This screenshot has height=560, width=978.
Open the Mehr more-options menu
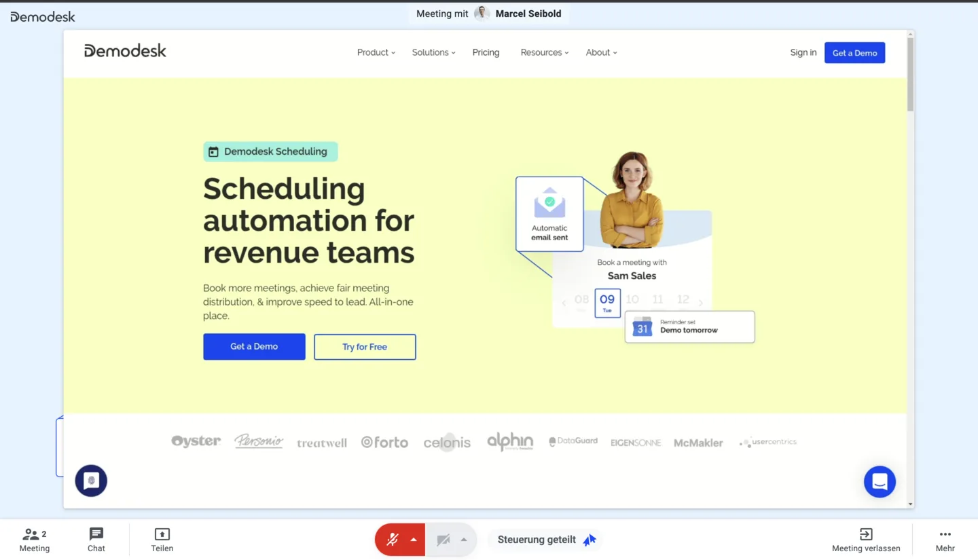pyautogui.click(x=945, y=540)
